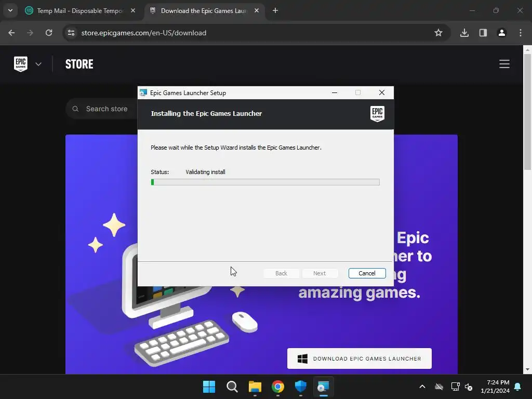Bookmark this page with the star icon
Screen dimensions: 532x399
coord(438,33)
